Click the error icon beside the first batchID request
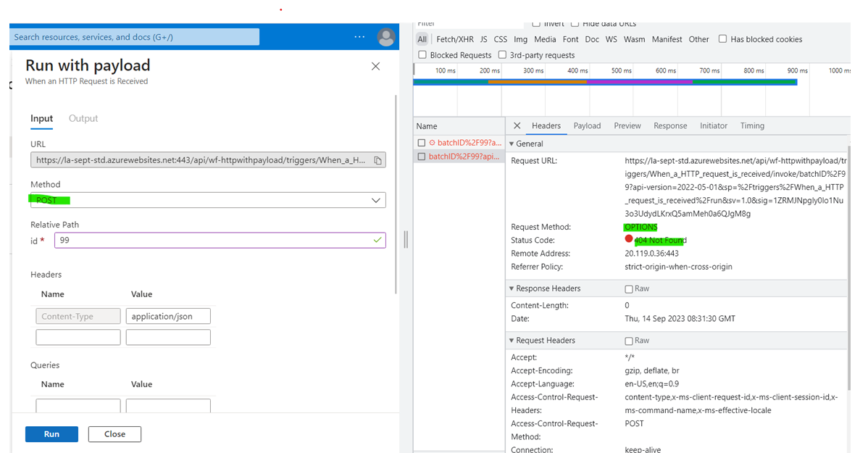Screen dimensions: 868x453 [434, 141]
